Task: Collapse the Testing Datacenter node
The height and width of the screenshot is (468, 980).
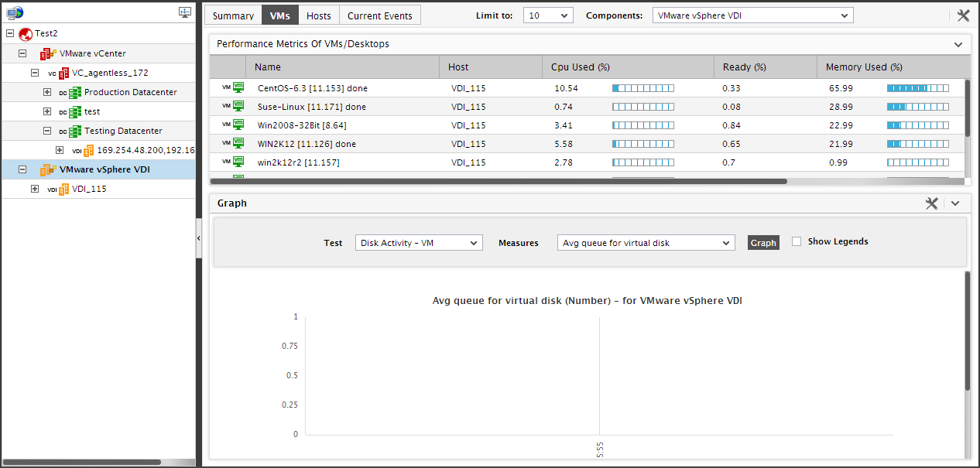Action: 47,131
